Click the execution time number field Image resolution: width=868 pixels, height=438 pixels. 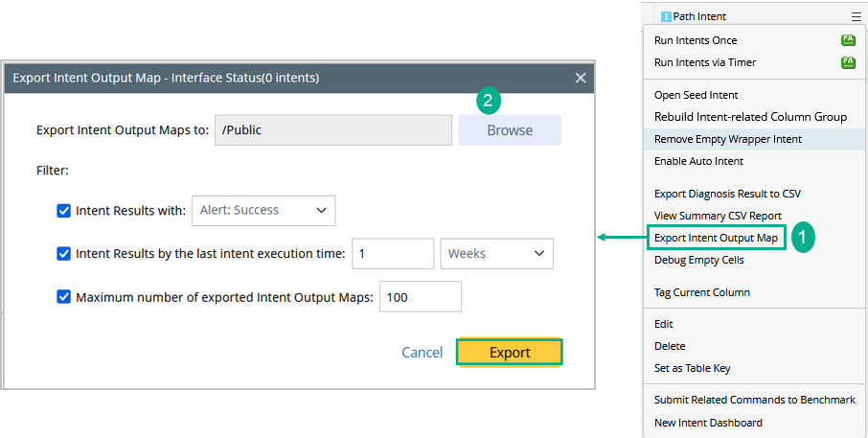point(393,254)
